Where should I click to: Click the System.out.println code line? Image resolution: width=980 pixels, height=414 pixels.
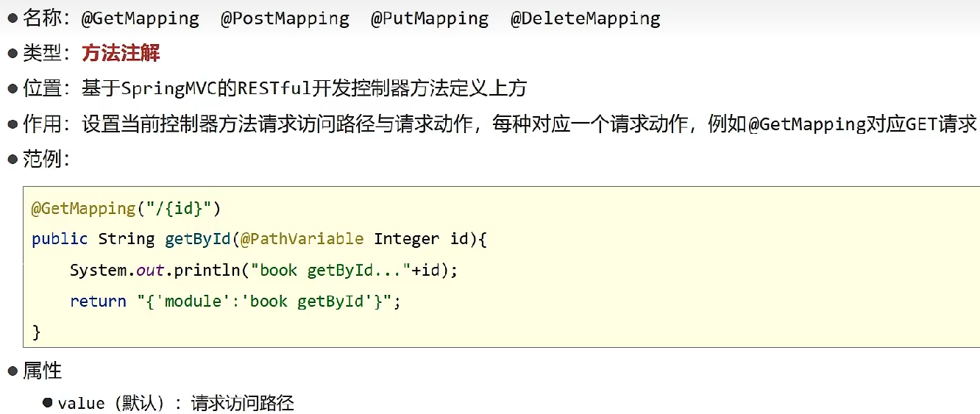264,271
